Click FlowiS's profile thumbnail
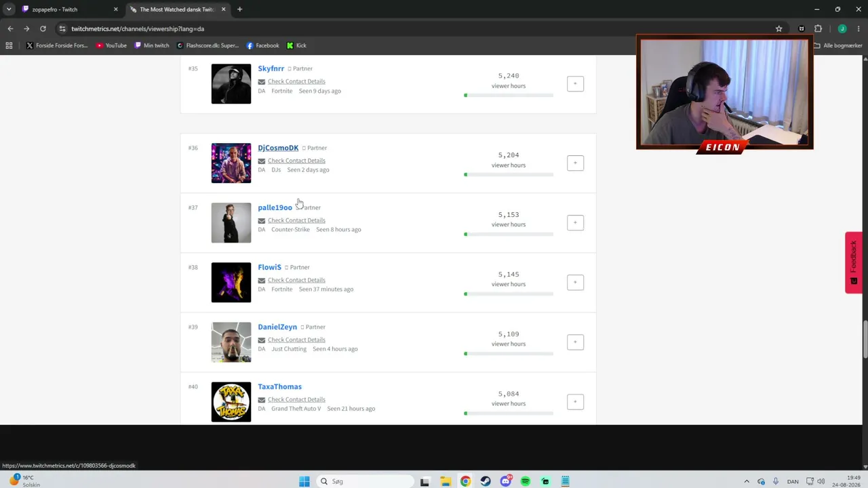 (x=231, y=282)
